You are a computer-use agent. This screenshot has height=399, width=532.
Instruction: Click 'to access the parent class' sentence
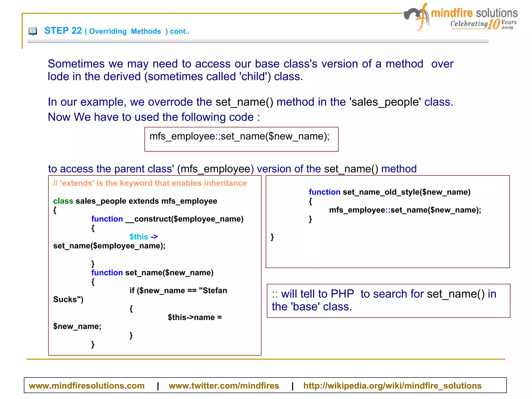232,169
